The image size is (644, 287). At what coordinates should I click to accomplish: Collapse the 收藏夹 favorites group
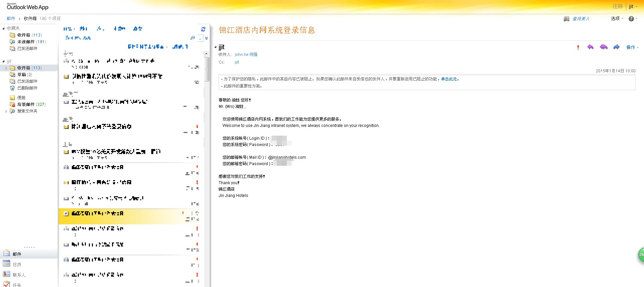[x=3, y=28]
